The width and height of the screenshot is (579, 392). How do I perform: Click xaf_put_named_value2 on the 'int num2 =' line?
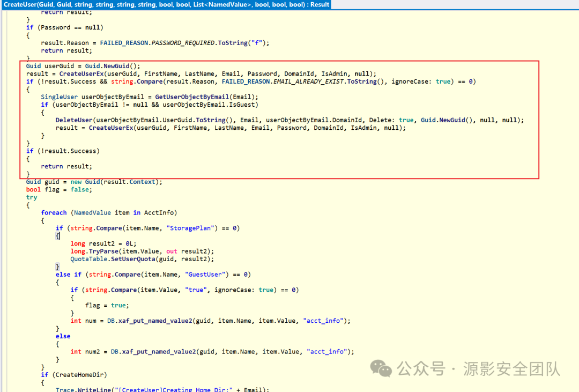(x=159, y=352)
